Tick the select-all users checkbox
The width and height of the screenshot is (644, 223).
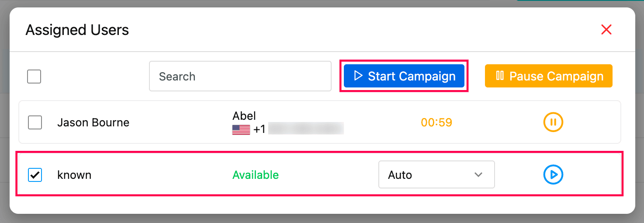(x=34, y=77)
